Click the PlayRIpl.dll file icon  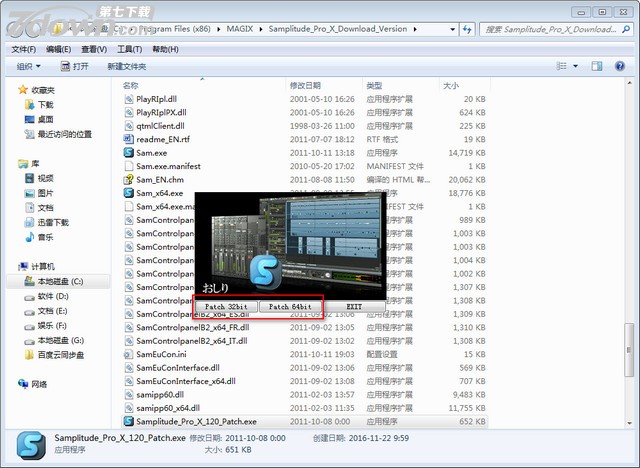click(x=129, y=99)
